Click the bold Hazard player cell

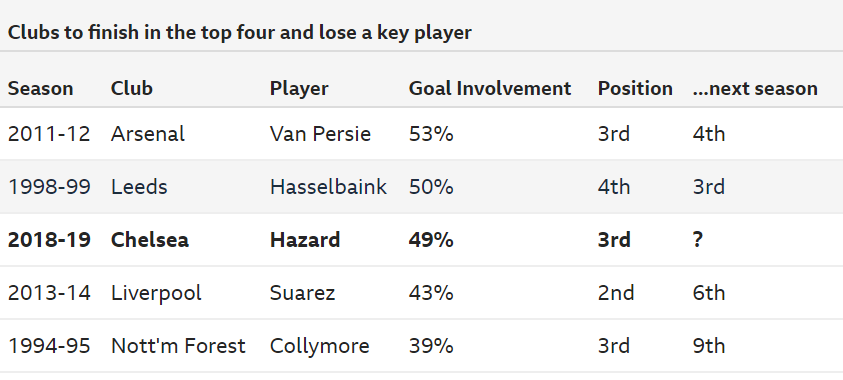point(305,240)
